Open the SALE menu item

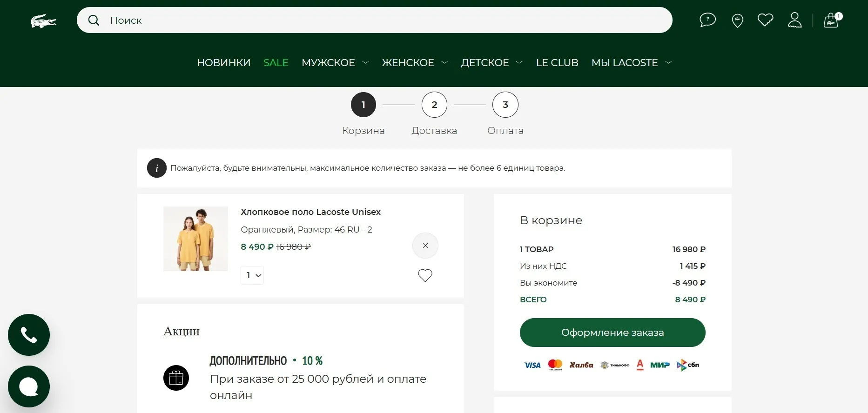pos(276,63)
